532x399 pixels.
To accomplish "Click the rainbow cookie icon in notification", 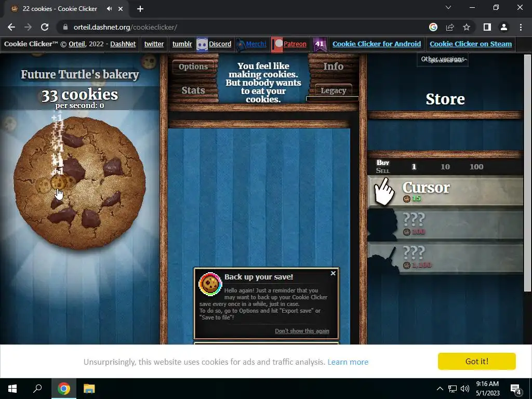I will coord(210,284).
